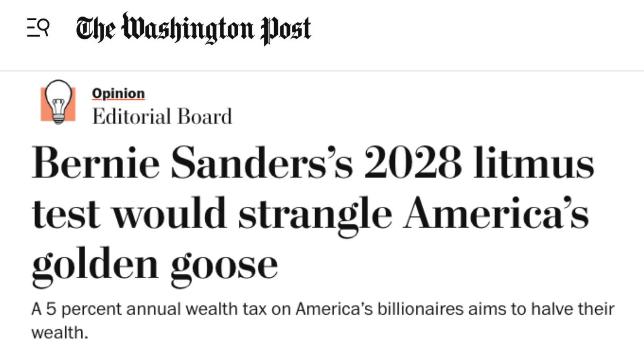Open the Opinion section link
The height and width of the screenshot is (362, 644).
118,93
